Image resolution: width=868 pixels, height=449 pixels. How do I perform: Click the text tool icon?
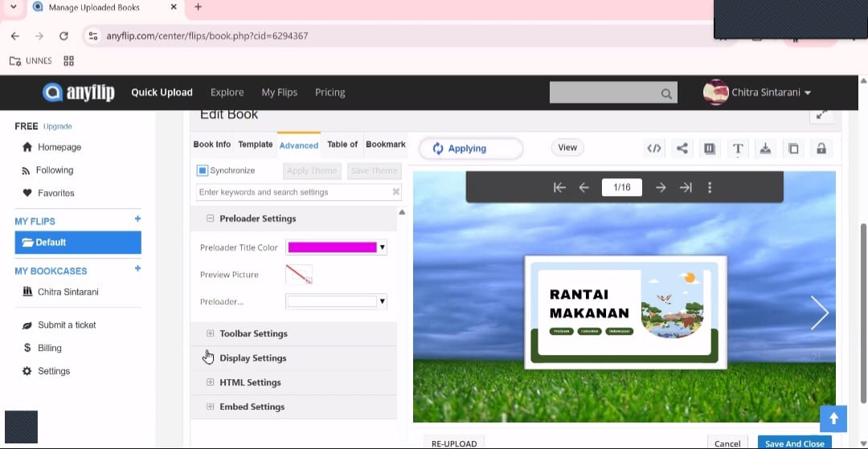737,149
